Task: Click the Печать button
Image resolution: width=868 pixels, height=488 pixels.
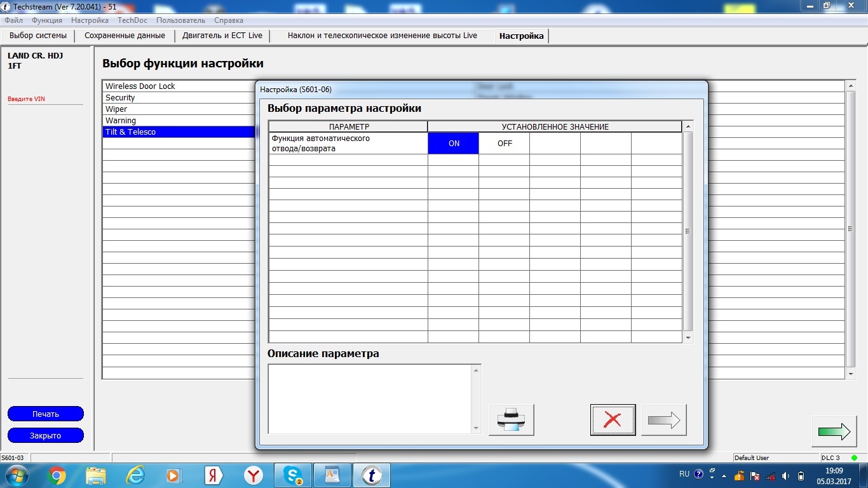Action: pos(46,414)
